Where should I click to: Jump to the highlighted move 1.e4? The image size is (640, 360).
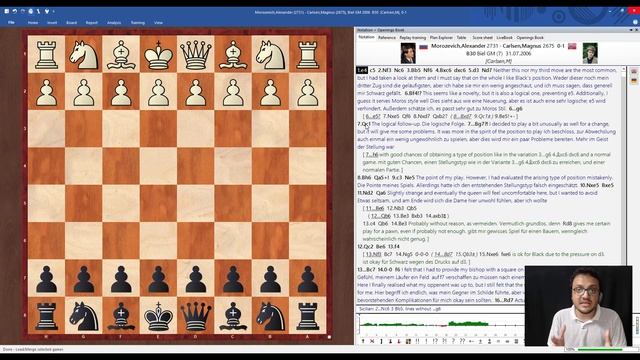pos(362,70)
